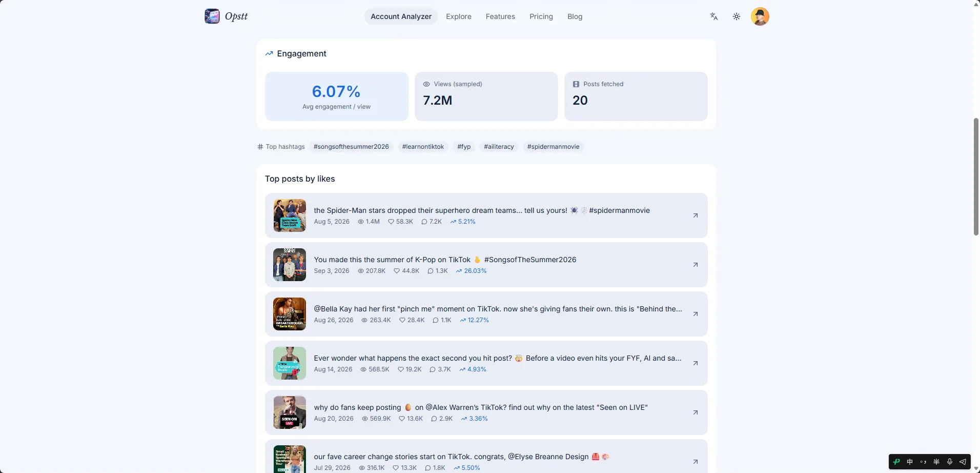The width and height of the screenshot is (980, 473).
Task: Click the Opstt logo icon
Action: (212, 16)
